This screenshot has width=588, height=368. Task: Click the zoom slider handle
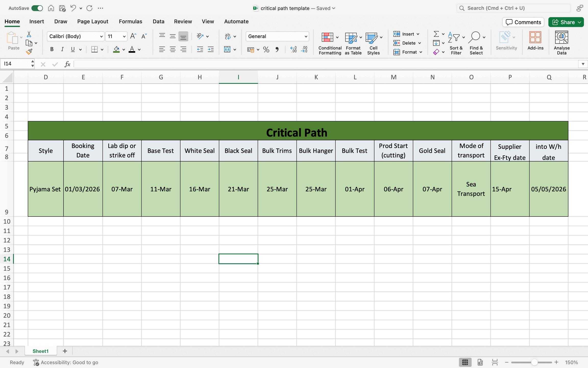point(534,362)
